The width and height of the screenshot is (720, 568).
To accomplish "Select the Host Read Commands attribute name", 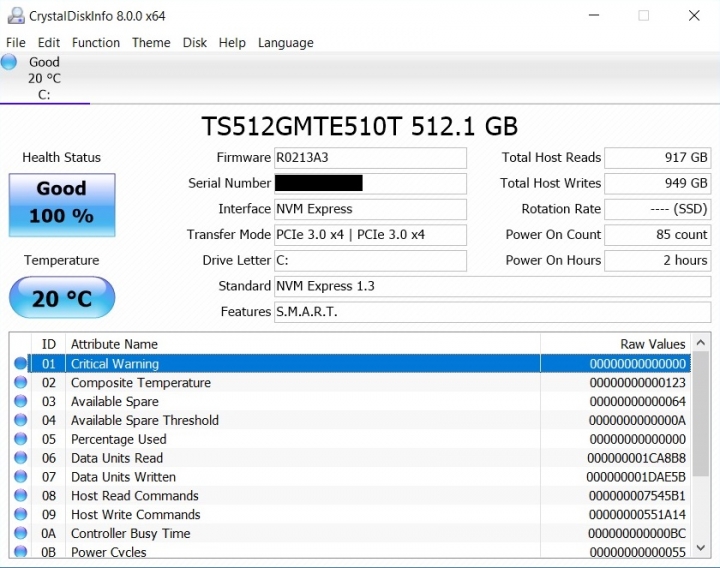I will coord(135,495).
